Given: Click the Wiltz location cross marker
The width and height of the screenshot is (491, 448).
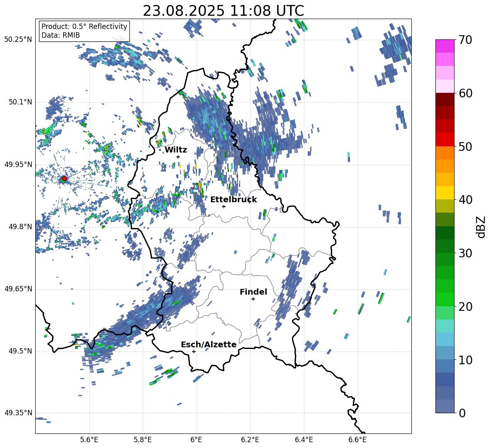Looking at the screenshot, I should [x=178, y=157].
